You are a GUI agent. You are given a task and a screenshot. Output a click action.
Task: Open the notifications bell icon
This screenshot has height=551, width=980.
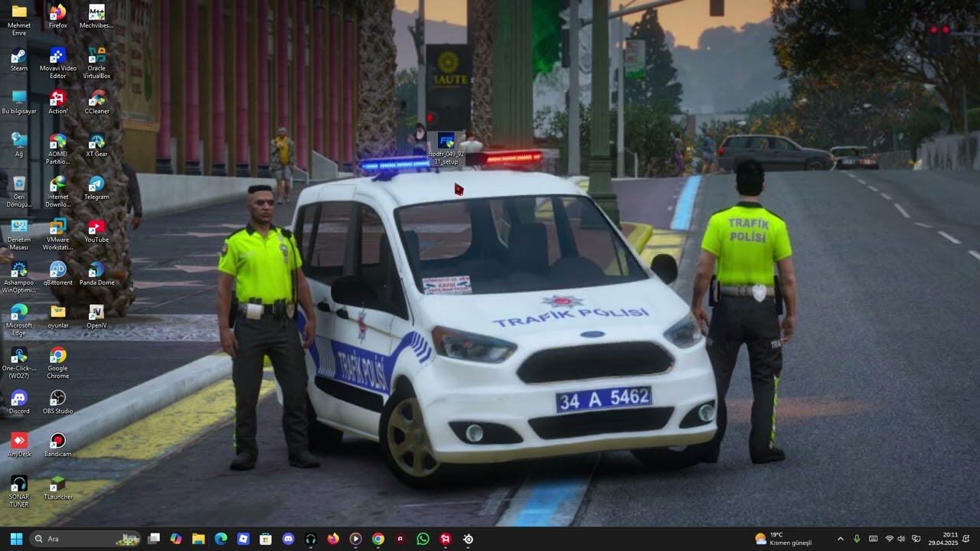(966, 539)
